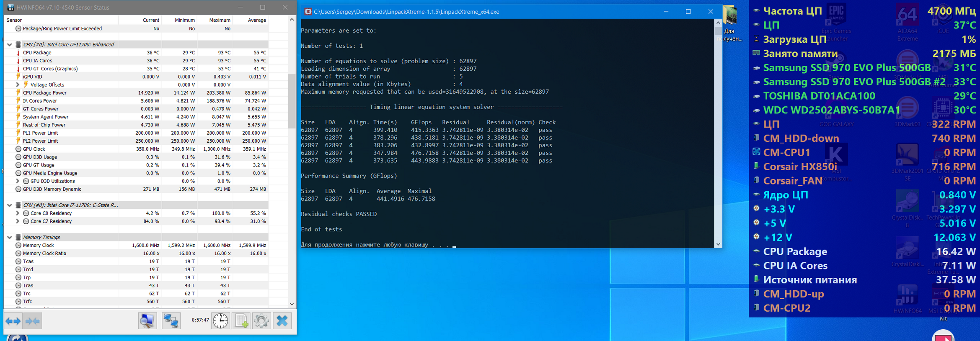Image resolution: width=980 pixels, height=341 pixels.
Task: Select the PL2 Power Limit row
Action: tap(136, 141)
